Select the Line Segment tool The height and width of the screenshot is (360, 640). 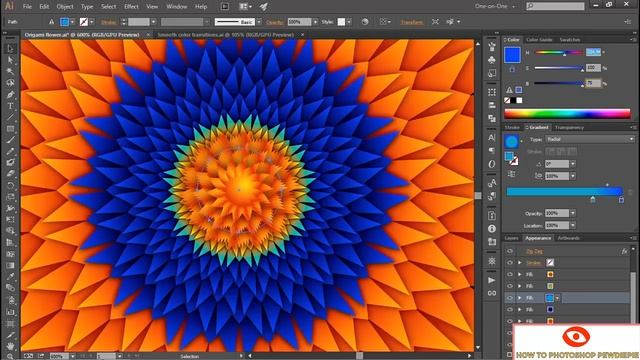(10, 117)
